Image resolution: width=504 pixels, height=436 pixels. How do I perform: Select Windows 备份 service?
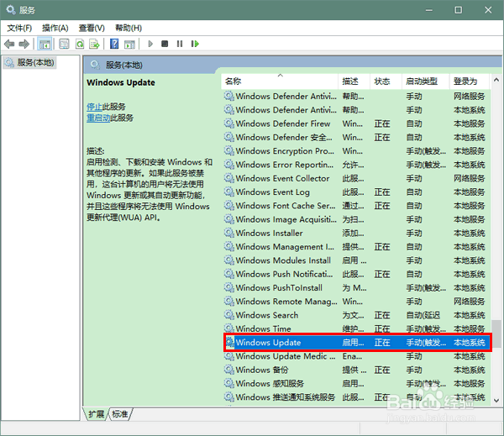pyautogui.click(x=356, y=370)
